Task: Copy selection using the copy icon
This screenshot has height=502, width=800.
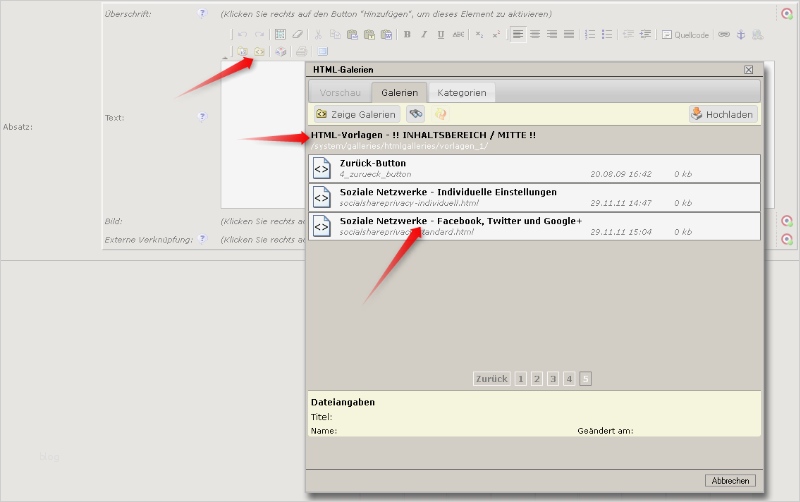Action: pyautogui.click(x=335, y=35)
